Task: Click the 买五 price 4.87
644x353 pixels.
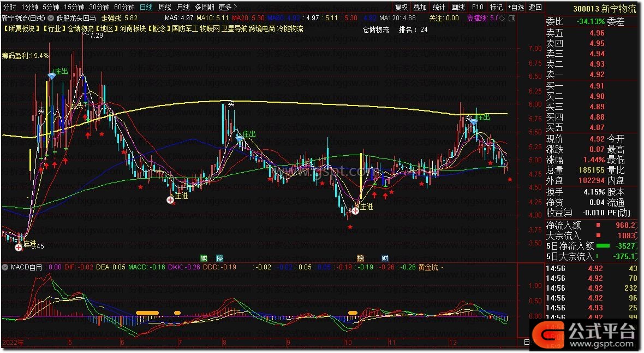Action: pos(597,127)
